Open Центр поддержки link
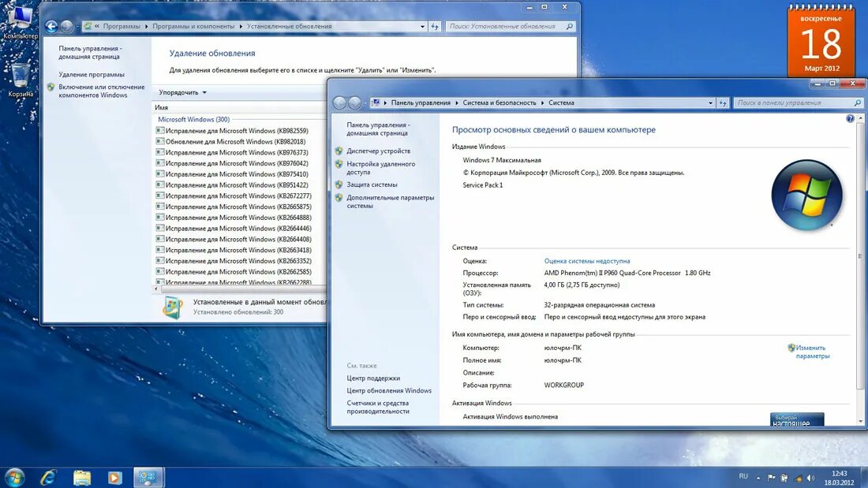Image resolution: width=868 pixels, height=488 pixels. (373, 378)
